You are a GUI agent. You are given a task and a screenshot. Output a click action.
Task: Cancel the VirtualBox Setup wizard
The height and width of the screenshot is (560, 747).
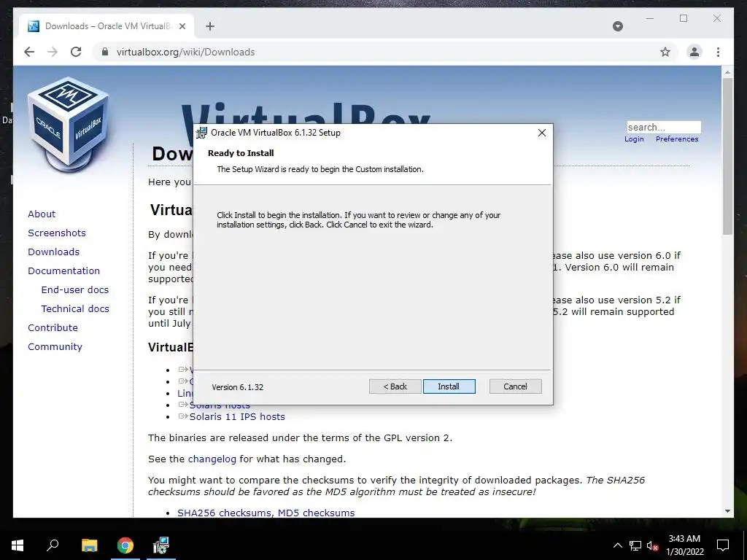(516, 386)
